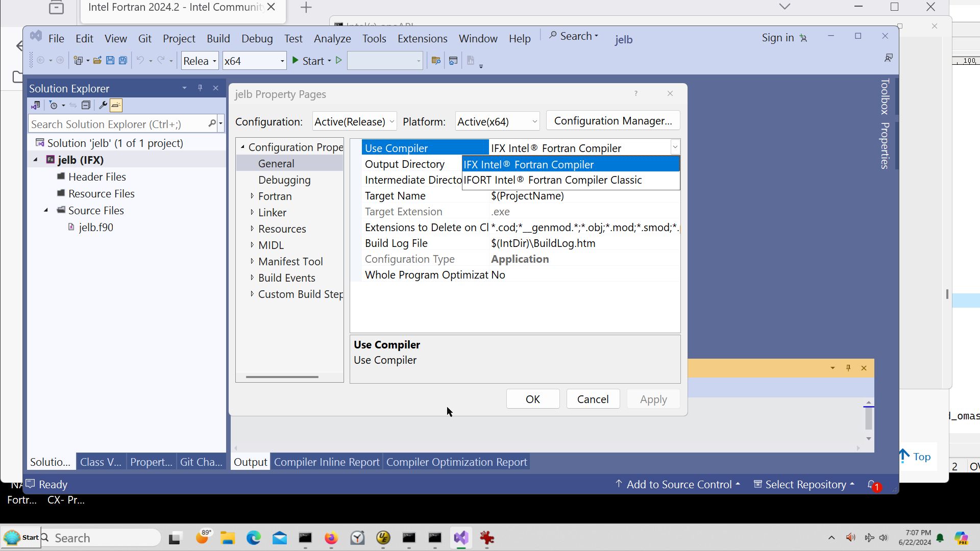
Task: Click the wrench Properties icon in Solution Explorer
Action: click(103, 106)
